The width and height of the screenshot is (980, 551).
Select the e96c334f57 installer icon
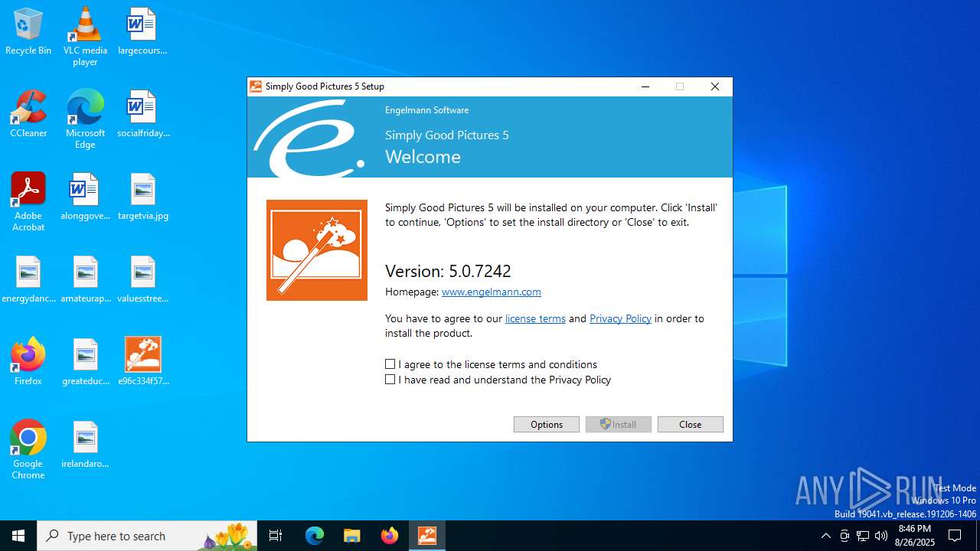pyautogui.click(x=142, y=363)
